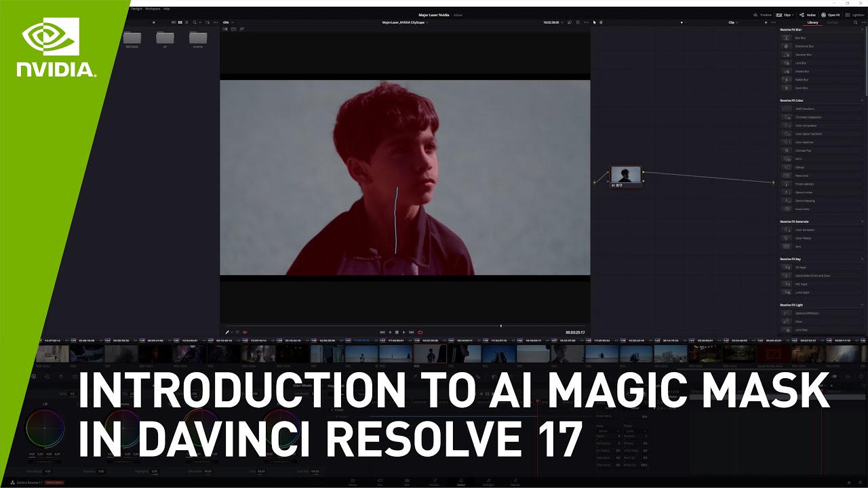The width and height of the screenshot is (868, 488).
Task: Collapse the Resolve FX Key group
Action: click(863, 259)
